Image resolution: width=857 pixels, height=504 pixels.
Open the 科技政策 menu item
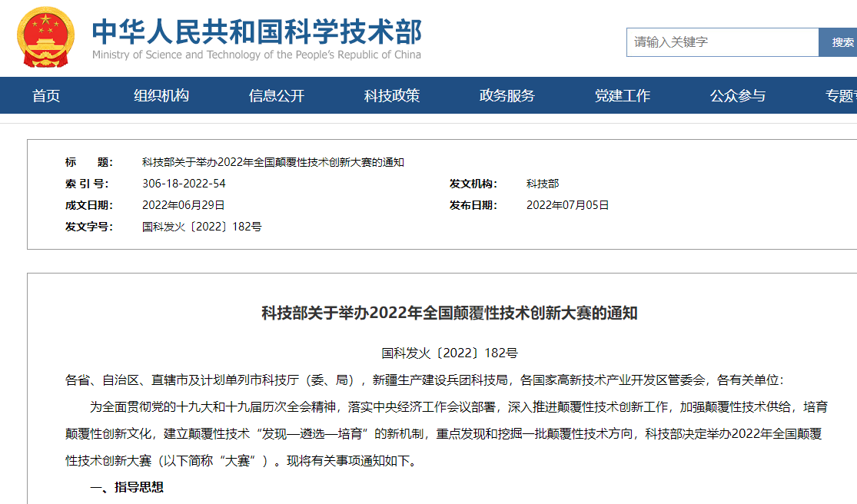(x=392, y=96)
